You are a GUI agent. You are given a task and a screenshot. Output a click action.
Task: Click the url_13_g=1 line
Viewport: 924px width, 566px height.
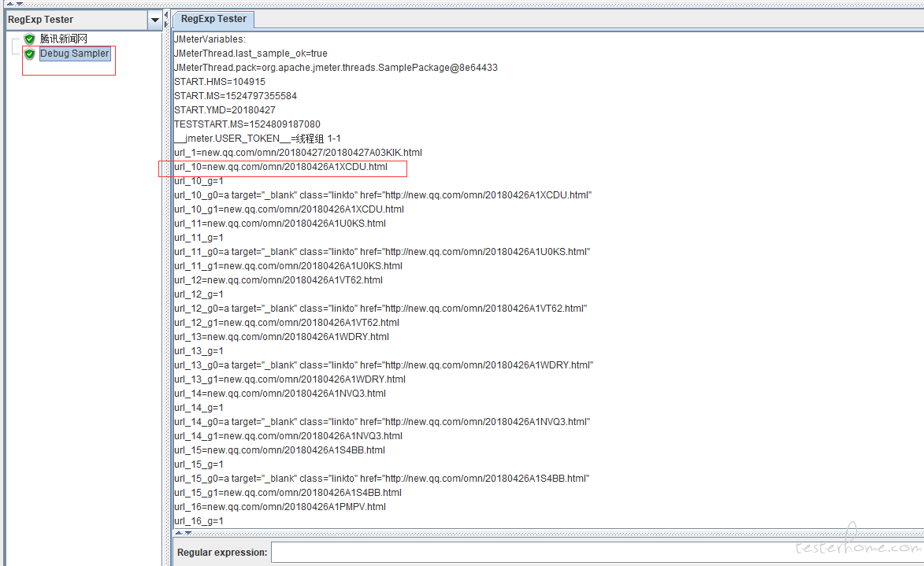(199, 350)
